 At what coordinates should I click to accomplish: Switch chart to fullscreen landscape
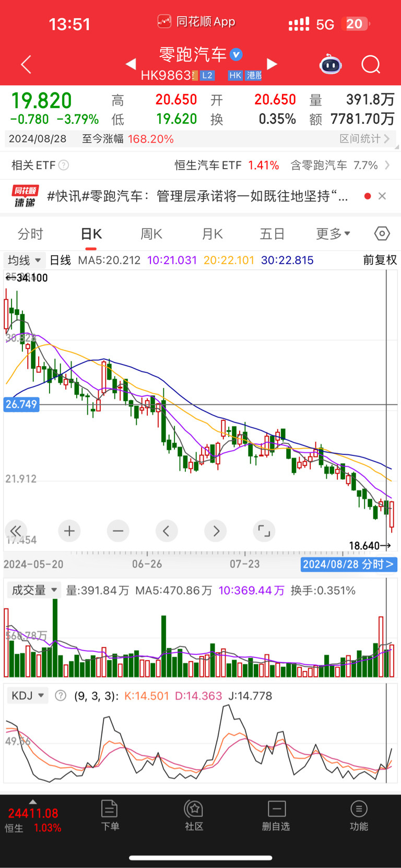(264, 531)
